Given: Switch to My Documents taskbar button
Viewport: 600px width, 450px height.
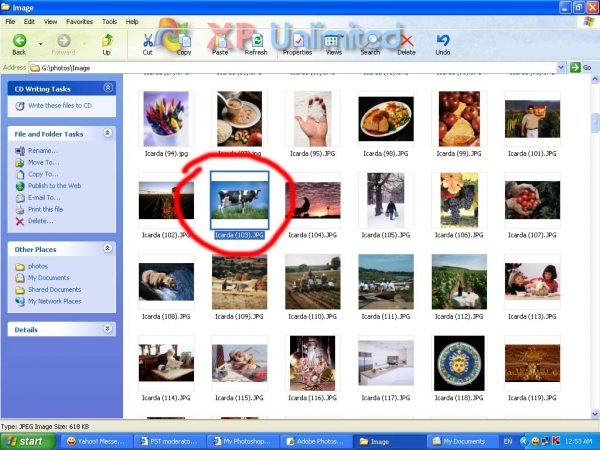Looking at the screenshot, I should pos(461,442).
